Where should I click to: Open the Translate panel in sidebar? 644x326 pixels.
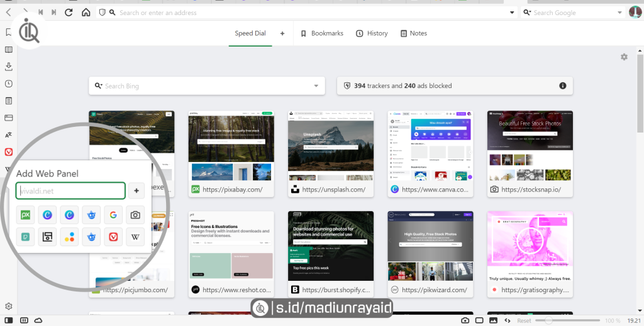[9, 134]
